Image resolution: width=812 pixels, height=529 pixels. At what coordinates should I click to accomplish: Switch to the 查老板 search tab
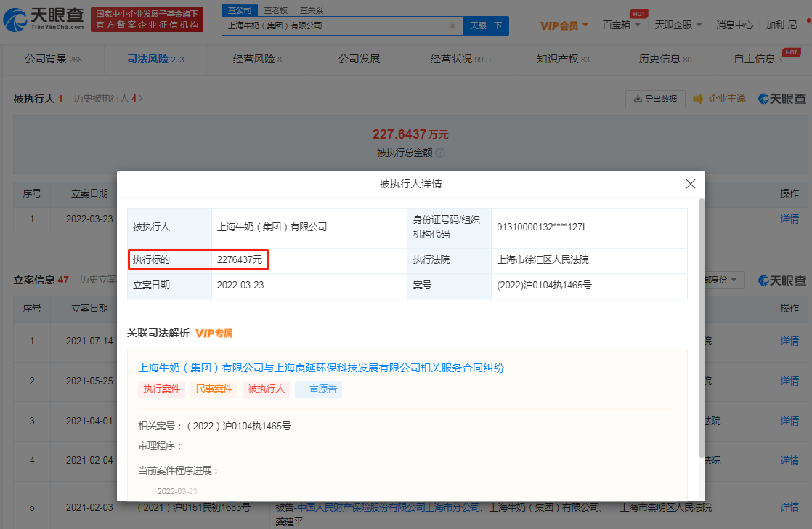[x=275, y=10]
